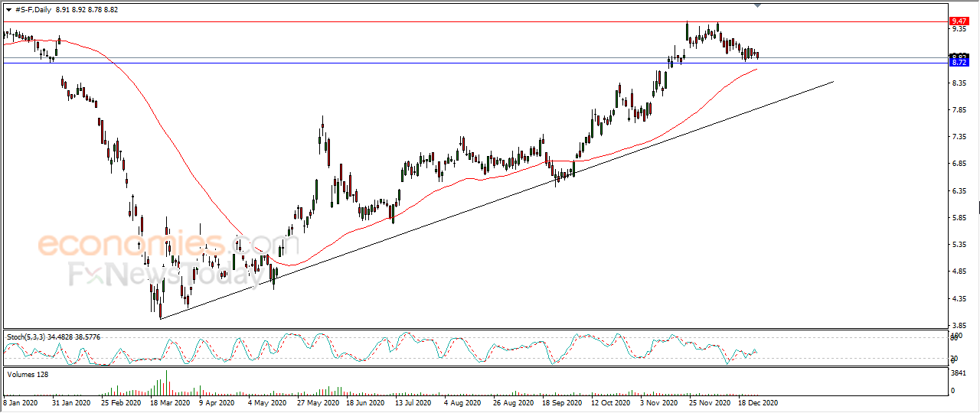The height and width of the screenshot is (413, 980).
Task: Click the 18 Dec 2020 date label
Action: [759, 402]
